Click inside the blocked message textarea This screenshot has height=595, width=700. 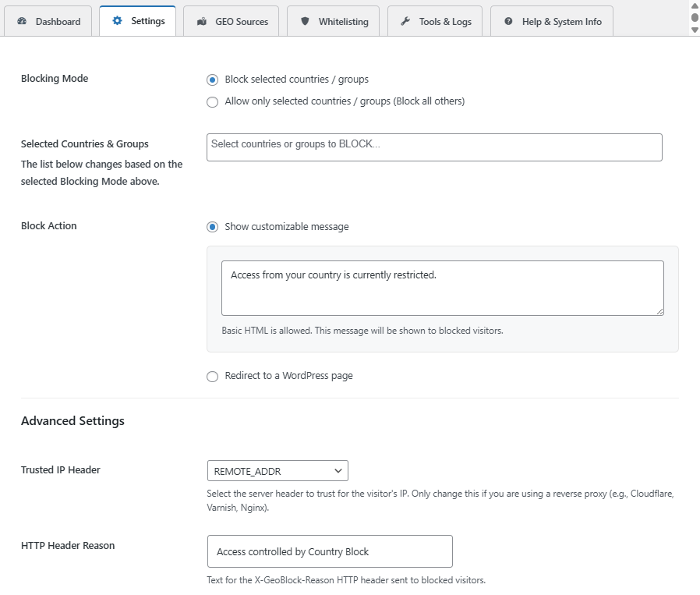[441, 288]
